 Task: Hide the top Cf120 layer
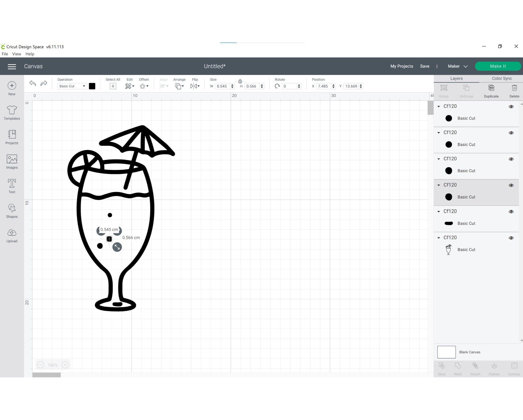(511, 106)
